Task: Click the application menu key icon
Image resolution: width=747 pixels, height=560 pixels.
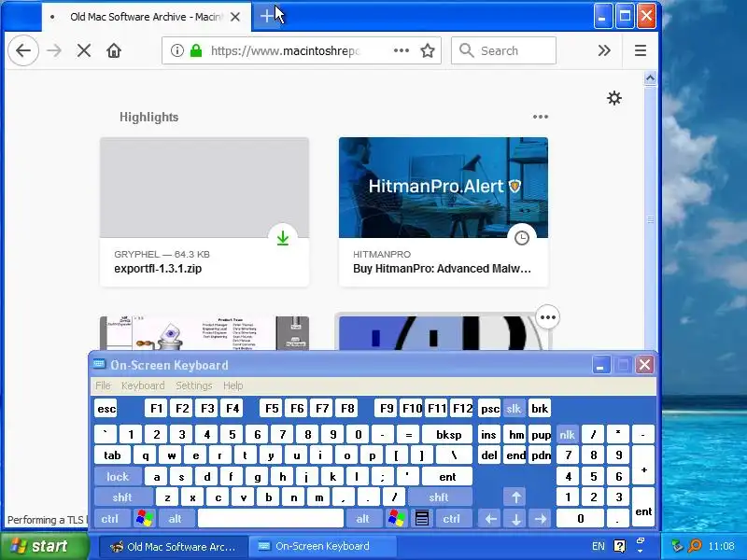Action: [422, 519]
